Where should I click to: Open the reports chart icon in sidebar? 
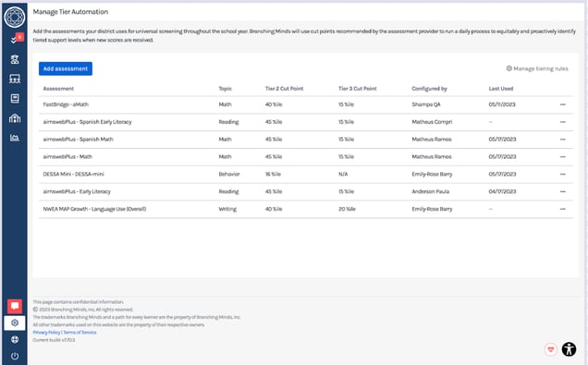(x=15, y=138)
